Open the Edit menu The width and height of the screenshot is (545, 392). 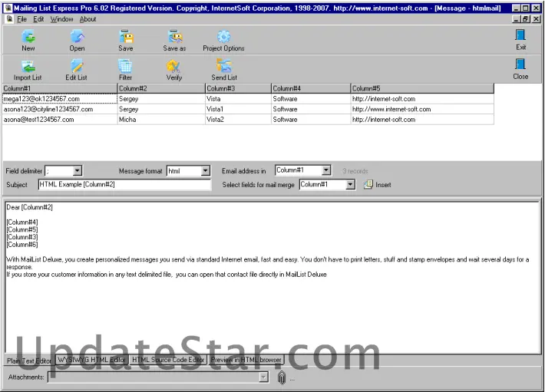(x=38, y=19)
